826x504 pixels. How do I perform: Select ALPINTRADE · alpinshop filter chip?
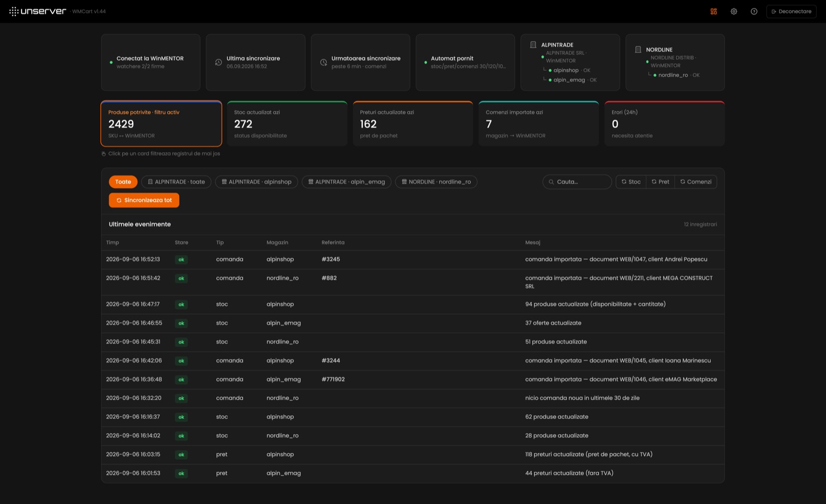coord(256,182)
